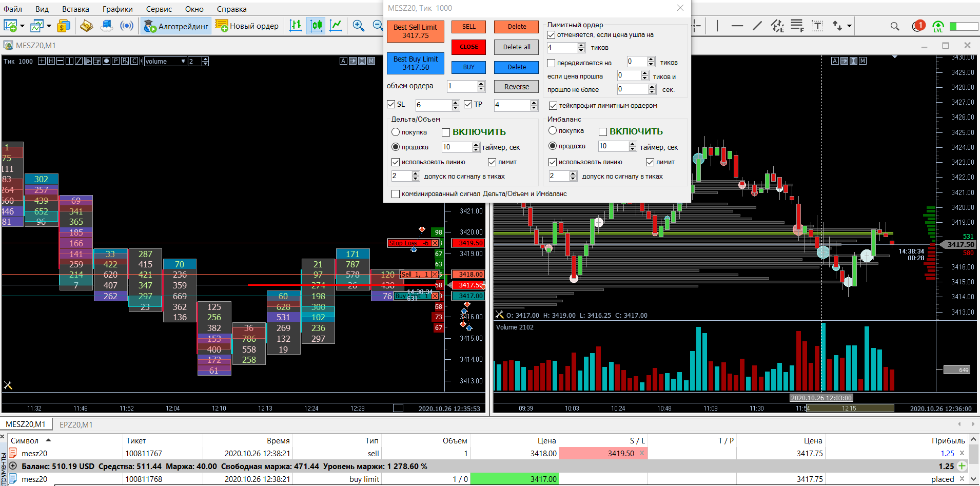This screenshot has height=486, width=980.
Task: Switch to the EPZ20,M1 chart tab
Action: coord(76,424)
